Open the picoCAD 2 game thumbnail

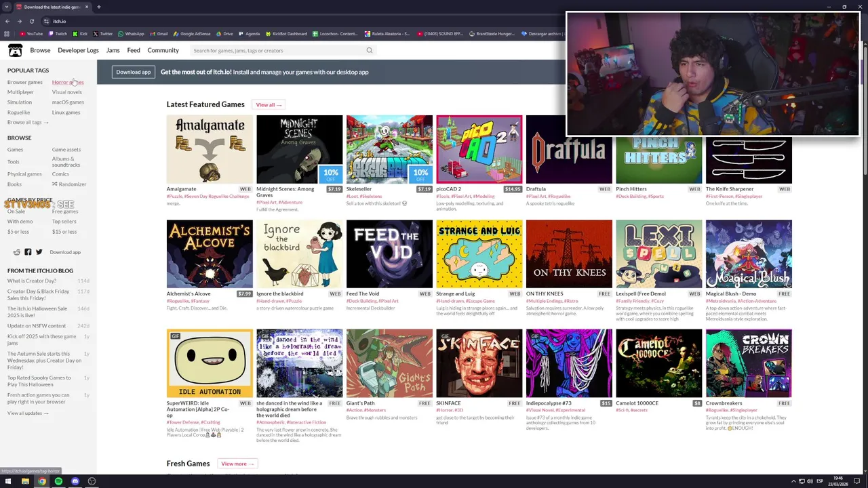pyautogui.click(x=479, y=149)
